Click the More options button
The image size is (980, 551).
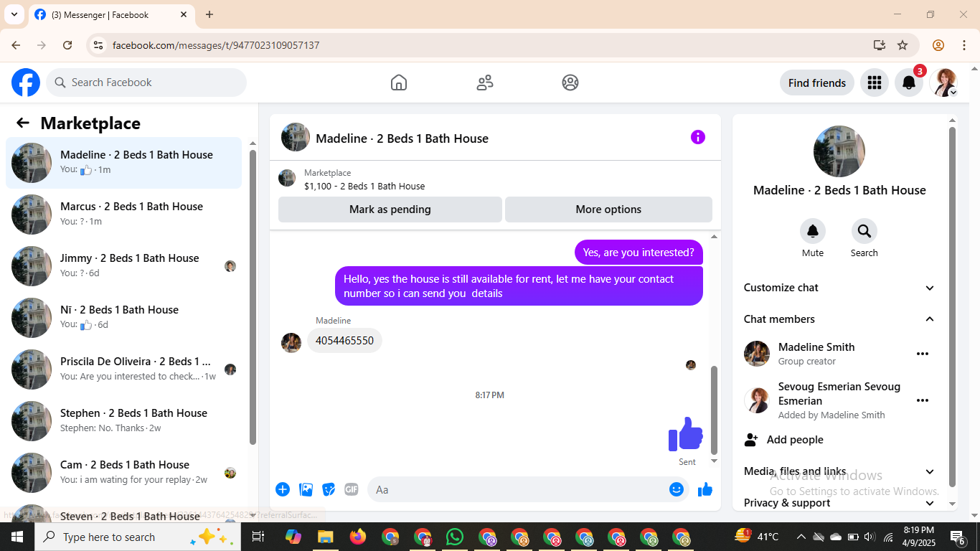coord(608,209)
